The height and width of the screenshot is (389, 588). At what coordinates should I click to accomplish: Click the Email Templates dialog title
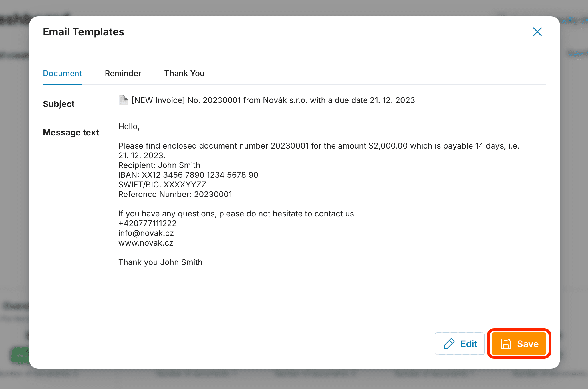pos(84,32)
